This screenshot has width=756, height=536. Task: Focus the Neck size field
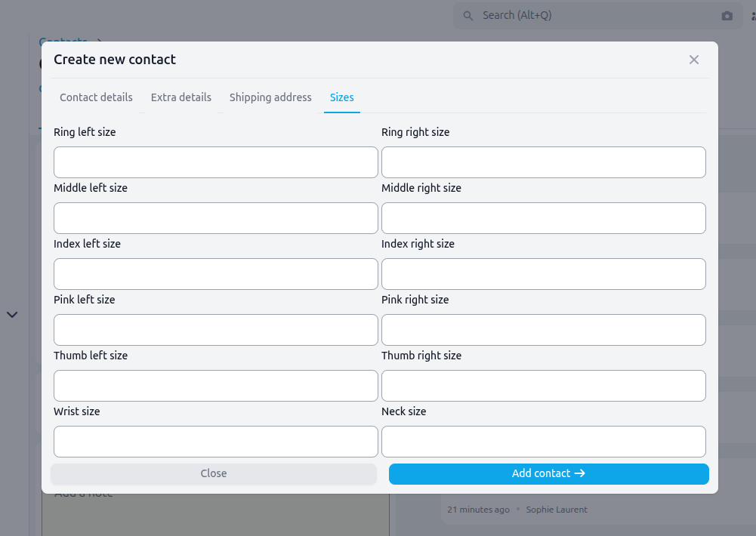pos(543,442)
